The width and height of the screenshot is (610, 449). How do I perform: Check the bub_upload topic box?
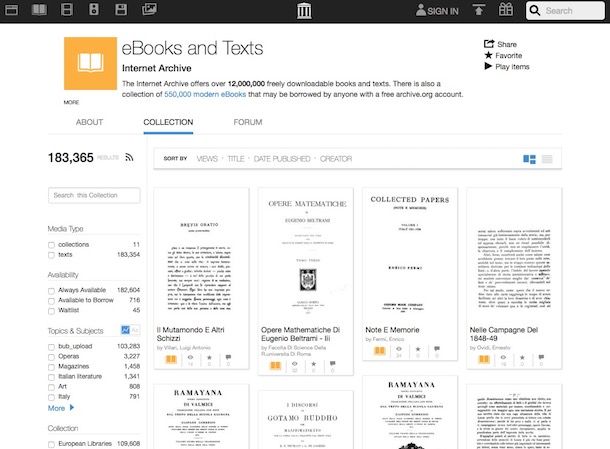click(x=51, y=347)
